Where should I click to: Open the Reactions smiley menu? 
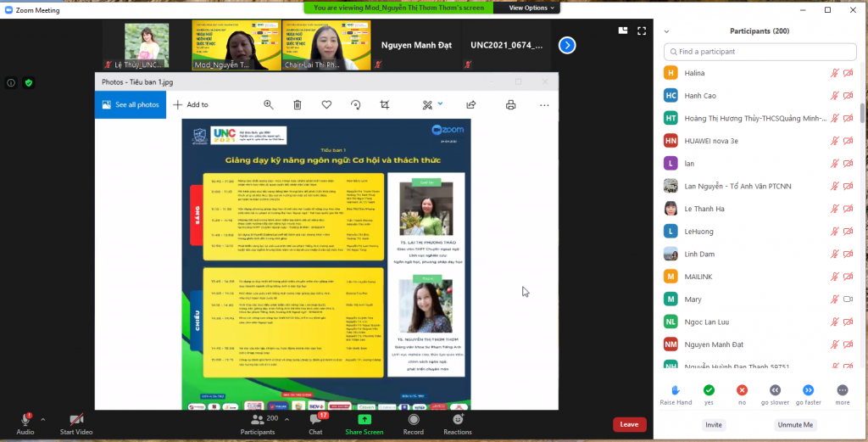pyautogui.click(x=458, y=424)
